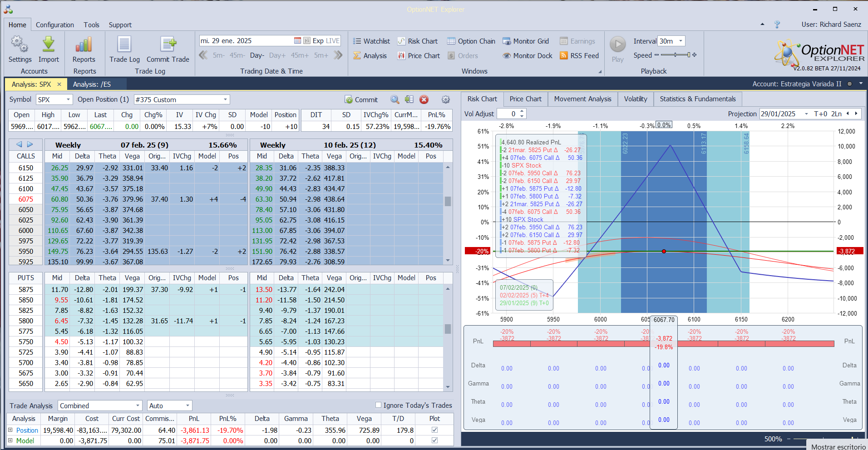Screen dimensions: 868x450
Task: Go to previous expiration with blue left arrow
Action: pyautogui.click(x=19, y=144)
